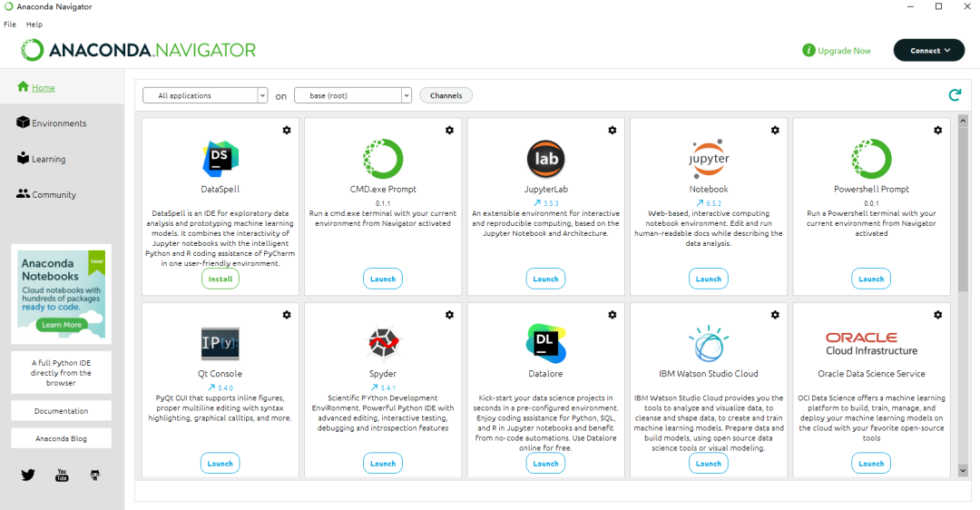This screenshot has width=980, height=510.
Task: Click the Notebook 6.5.2 version link
Action: [709, 203]
